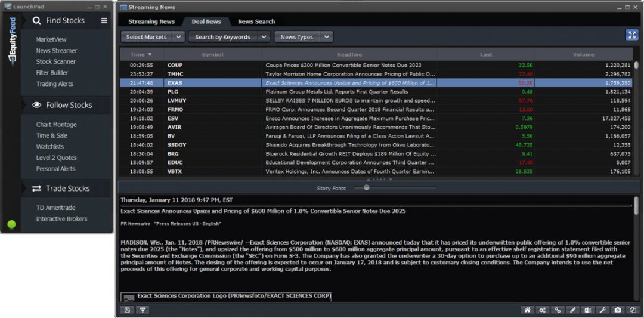This screenshot has width=644, height=318.
Task: Click the Last column header
Action: 486,54
